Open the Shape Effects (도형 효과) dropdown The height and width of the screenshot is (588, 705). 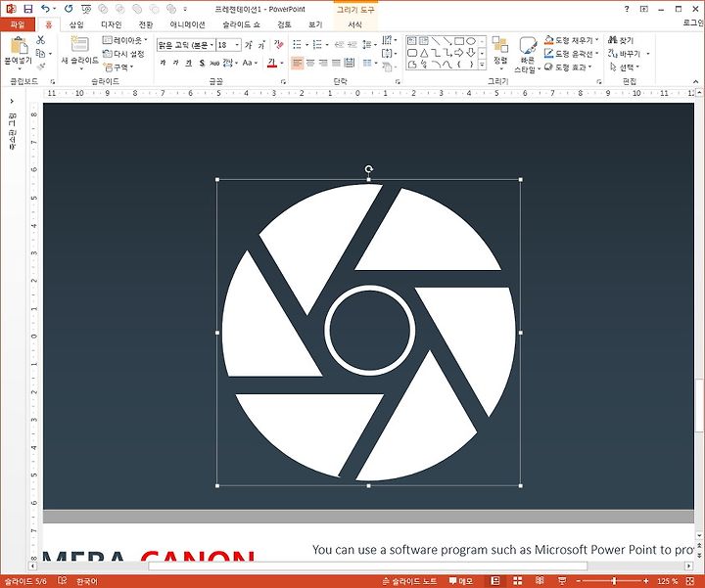pyautogui.click(x=568, y=67)
